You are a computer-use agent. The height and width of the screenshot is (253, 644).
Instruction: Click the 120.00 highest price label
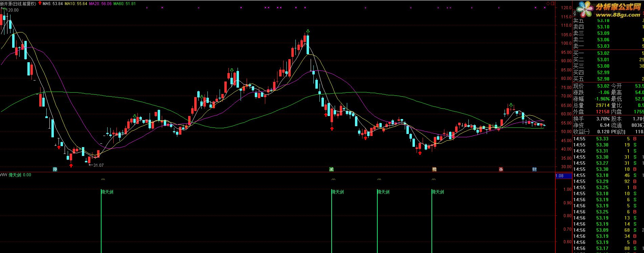[13, 10]
